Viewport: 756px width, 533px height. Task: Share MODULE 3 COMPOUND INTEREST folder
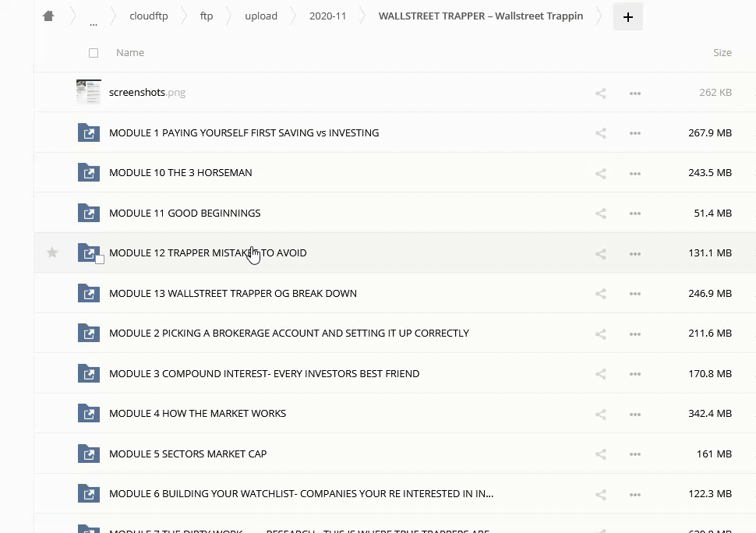coord(600,374)
